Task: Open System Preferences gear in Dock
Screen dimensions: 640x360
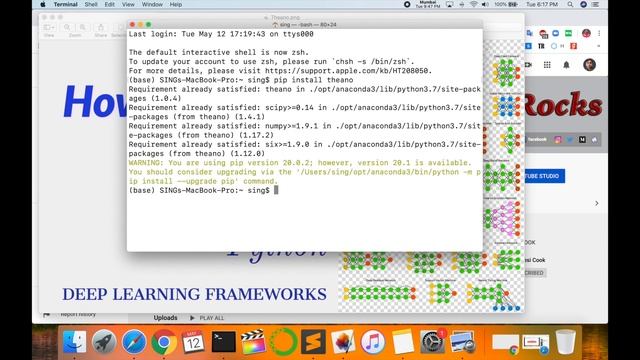Action: point(433,341)
